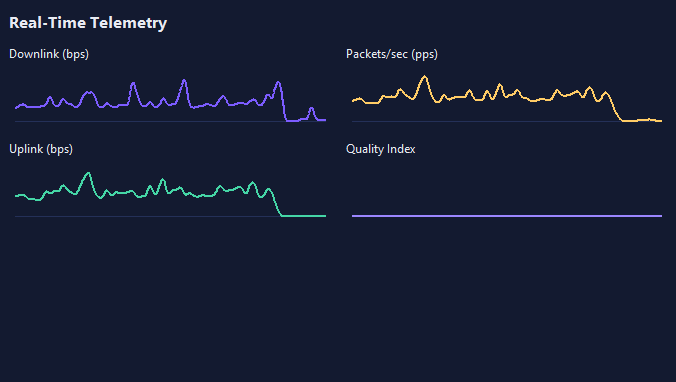Screen dimensions: 676x382
Task: Click the middle of the flat Quality Index line
Action: (507, 216)
